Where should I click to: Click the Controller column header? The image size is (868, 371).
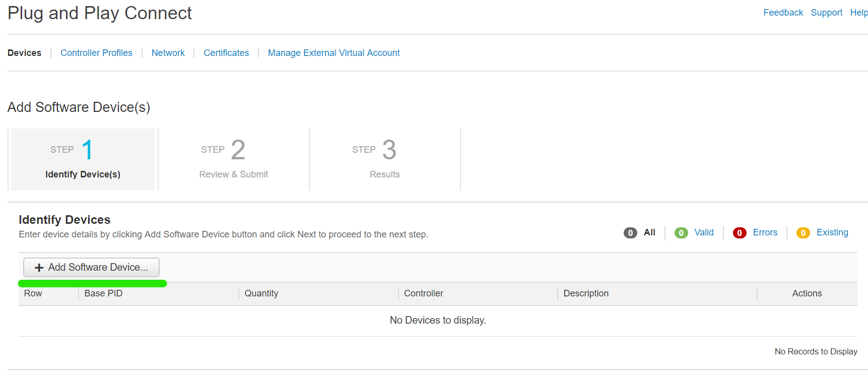coord(424,293)
